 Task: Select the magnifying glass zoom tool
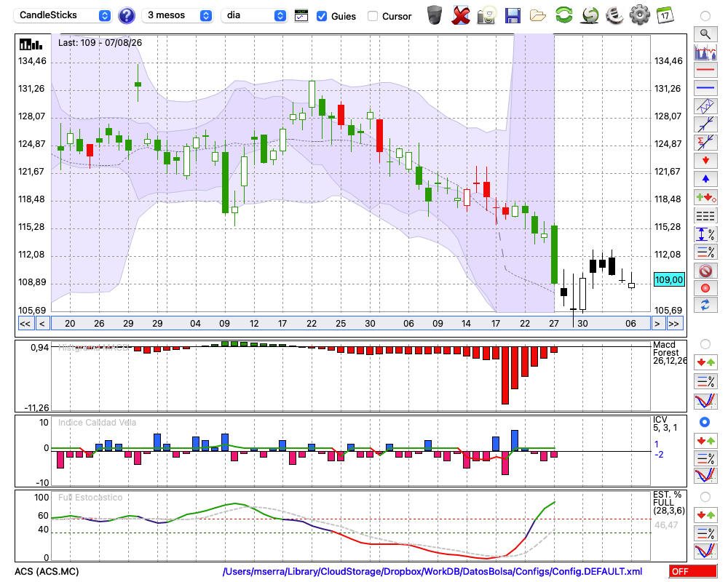point(705,34)
